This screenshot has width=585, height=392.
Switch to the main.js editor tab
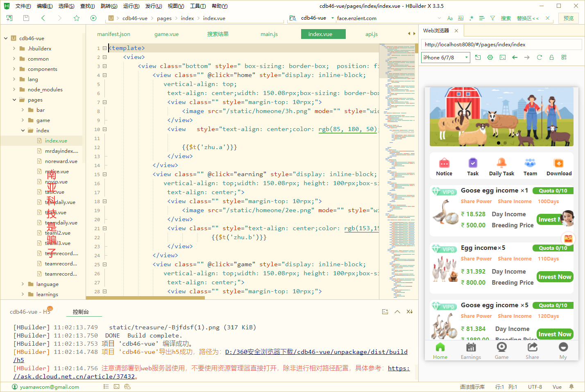pyautogui.click(x=269, y=34)
